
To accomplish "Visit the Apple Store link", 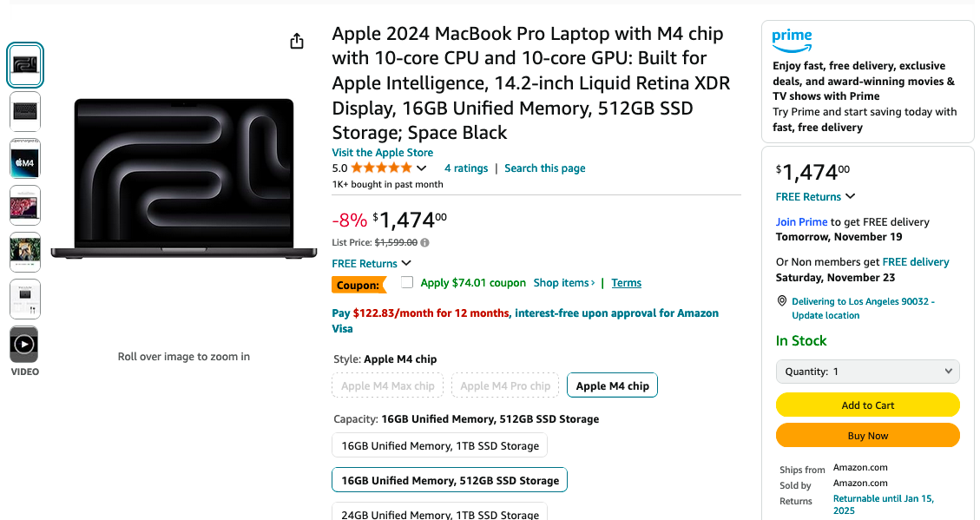I will (382, 152).
